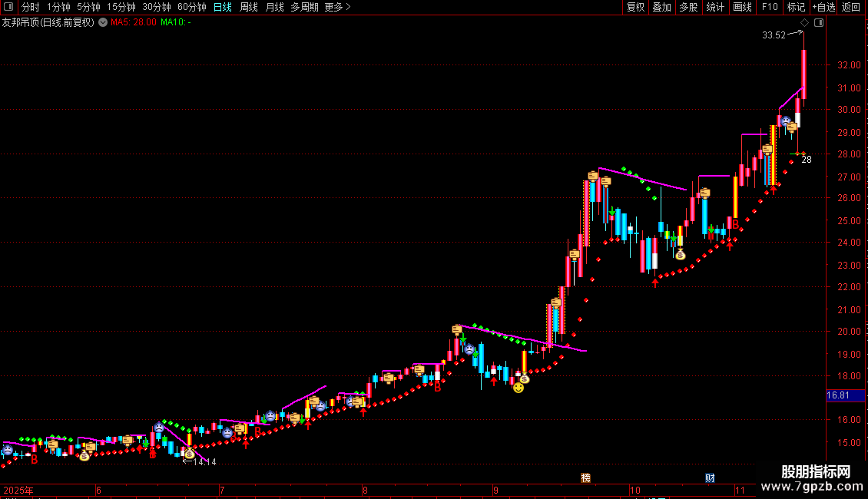Click the 标记 mark button

click(x=796, y=7)
